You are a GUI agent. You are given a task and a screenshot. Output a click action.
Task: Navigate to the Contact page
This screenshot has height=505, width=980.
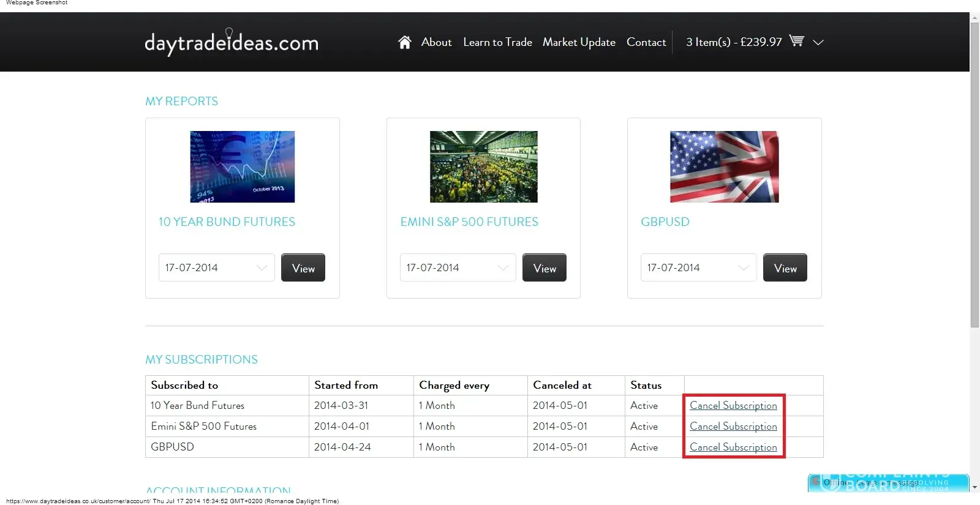[x=646, y=42]
